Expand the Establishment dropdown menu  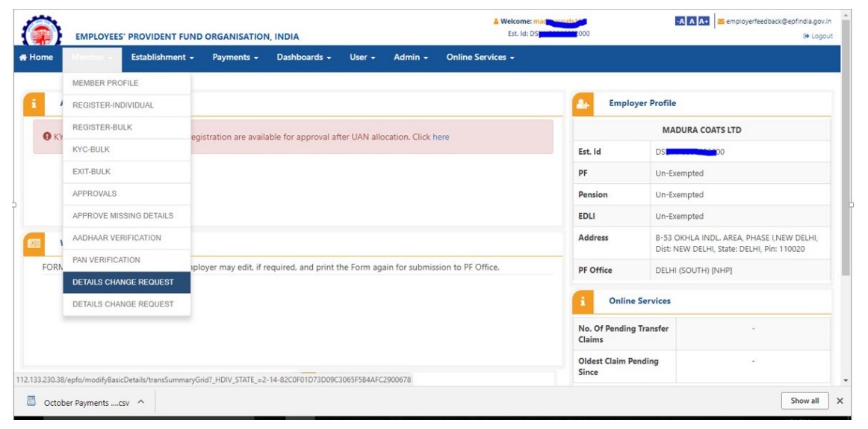(x=162, y=58)
